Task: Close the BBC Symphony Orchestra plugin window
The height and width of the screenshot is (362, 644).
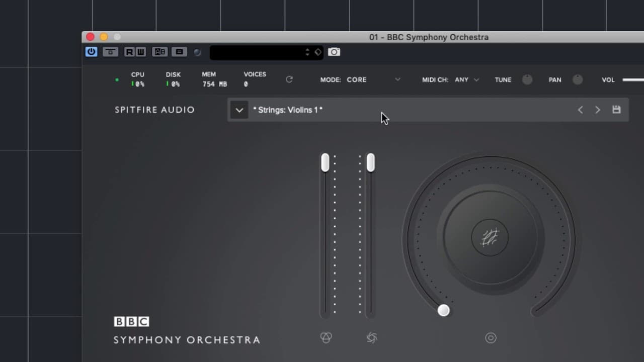Action: click(90, 37)
